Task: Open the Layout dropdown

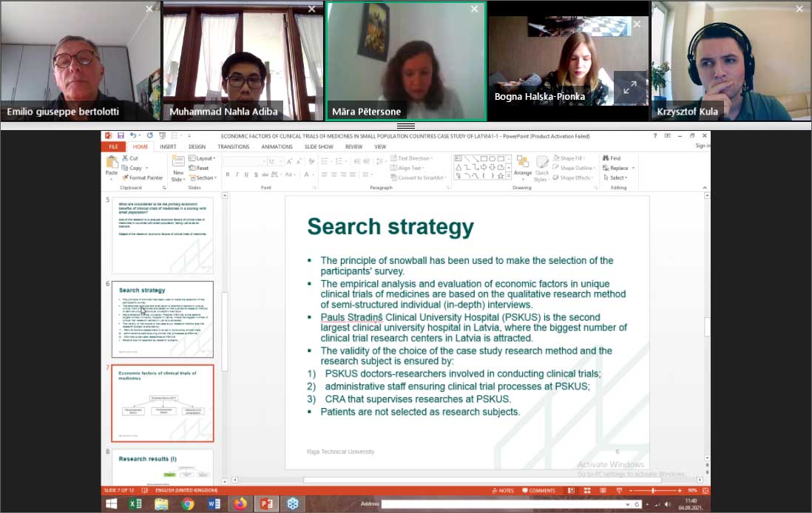Action: point(204,158)
